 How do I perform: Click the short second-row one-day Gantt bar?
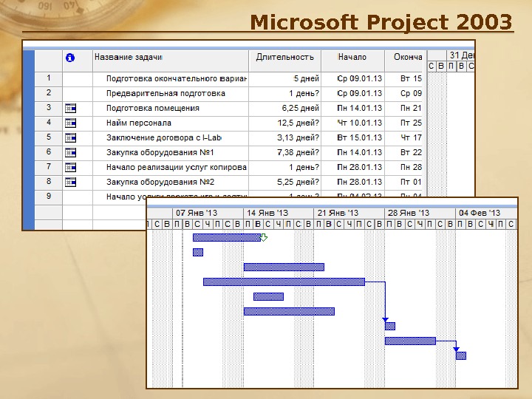click(x=198, y=252)
